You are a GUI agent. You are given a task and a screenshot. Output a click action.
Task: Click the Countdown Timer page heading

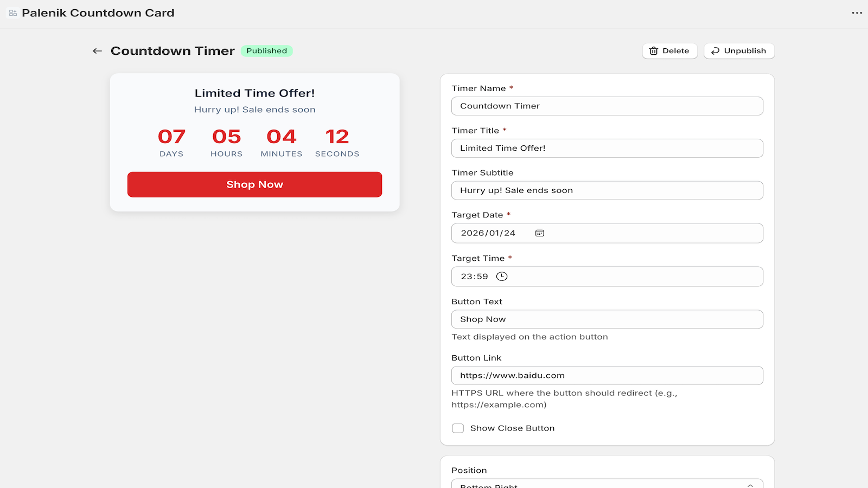point(173,50)
